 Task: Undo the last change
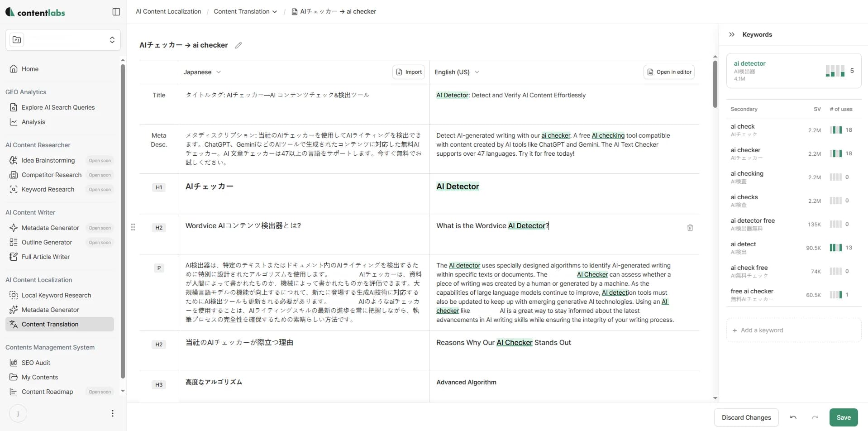[x=793, y=417]
